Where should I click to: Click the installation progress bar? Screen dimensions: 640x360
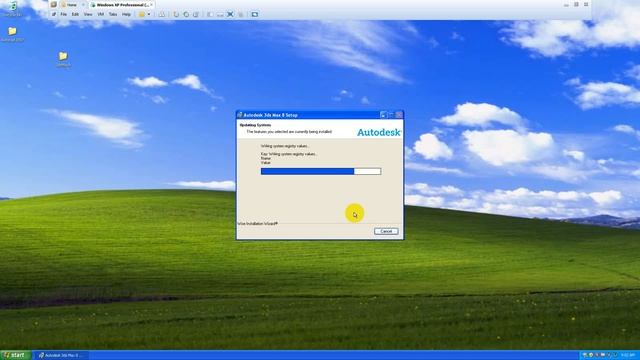click(x=321, y=171)
